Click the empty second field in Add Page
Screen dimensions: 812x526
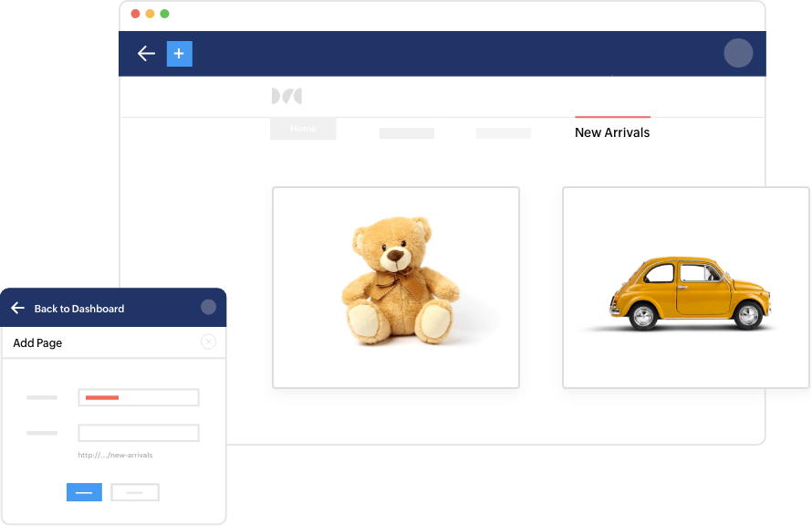pos(139,433)
